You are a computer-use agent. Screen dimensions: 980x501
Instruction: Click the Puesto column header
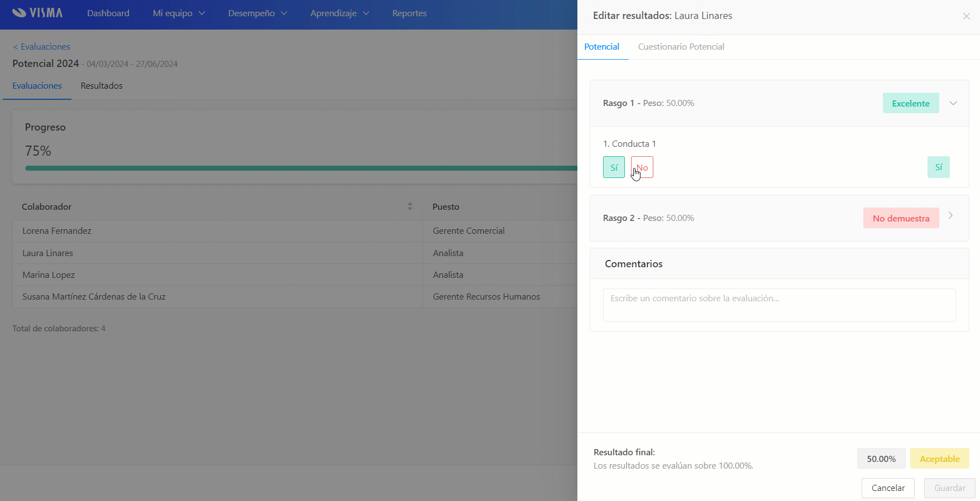tap(446, 207)
